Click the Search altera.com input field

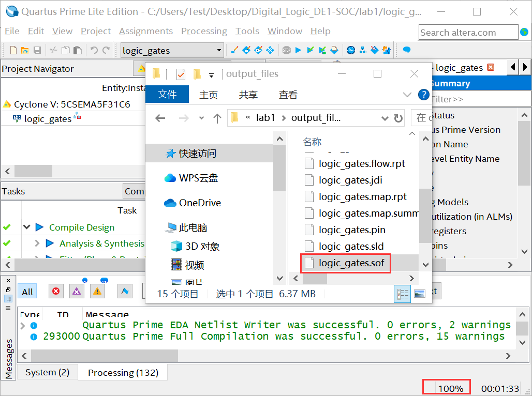pyautogui.click(x=468, y=32)
